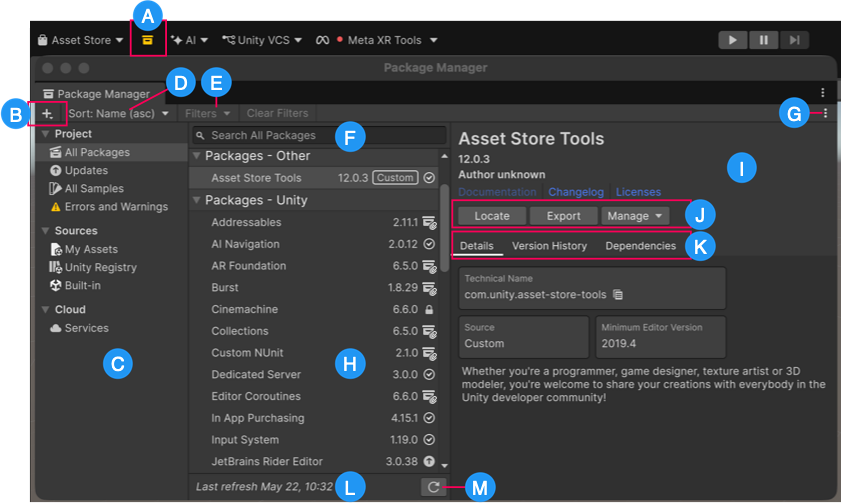Click Addressables dependency status icon
This screenshot has height=503, width=841.
click(x=429, y=223)
